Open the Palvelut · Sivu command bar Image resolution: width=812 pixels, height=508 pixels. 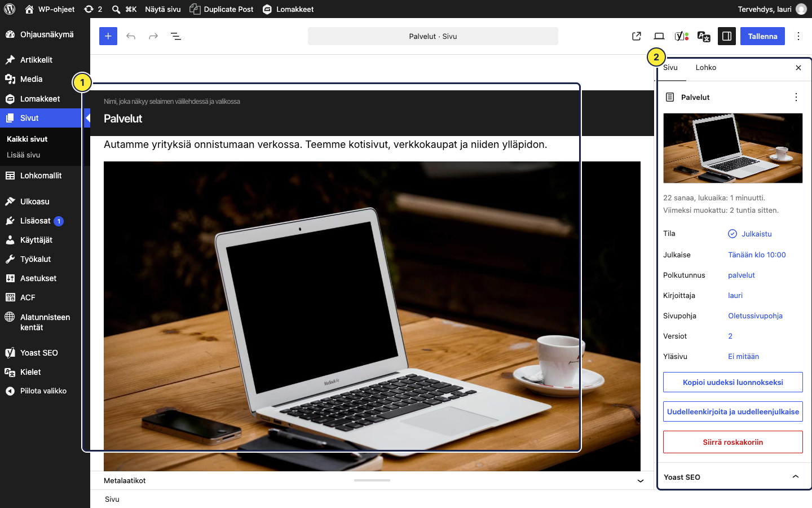click(433, 36)
